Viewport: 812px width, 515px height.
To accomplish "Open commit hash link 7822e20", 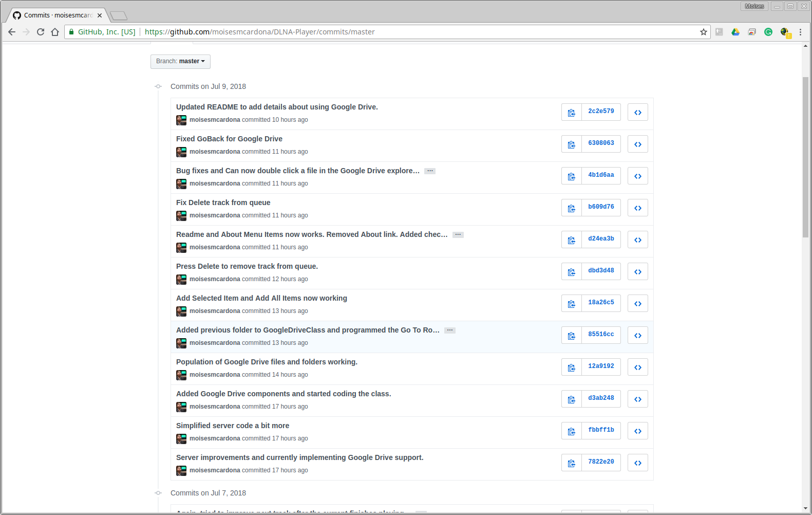I will point(601,462).
